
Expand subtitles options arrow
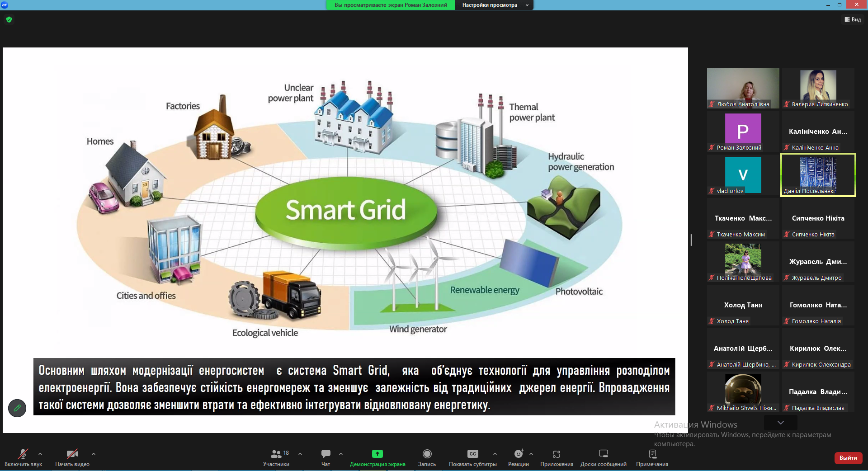tap(495, 453)
